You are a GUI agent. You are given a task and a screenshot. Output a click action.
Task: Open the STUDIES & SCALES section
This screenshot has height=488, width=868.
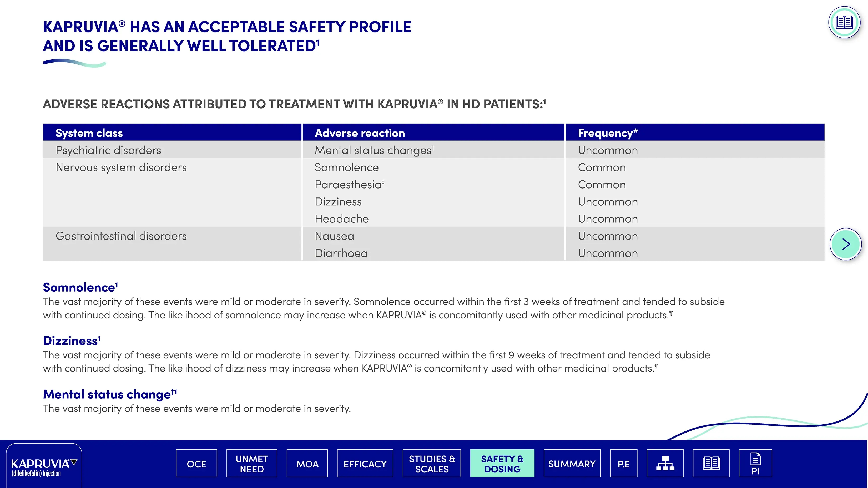432,464
